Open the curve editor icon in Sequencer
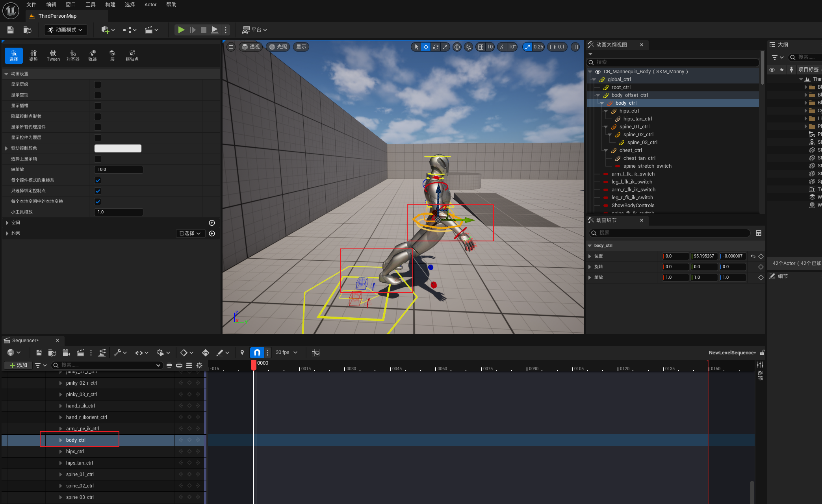This screenshot has width=822, height=504. coord(315,352)
